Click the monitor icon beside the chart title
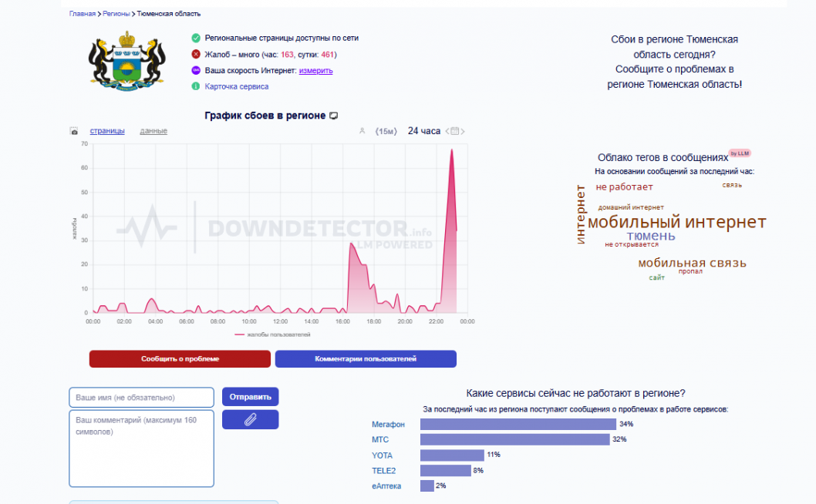 pyautogui.click(x=334, y=116)
